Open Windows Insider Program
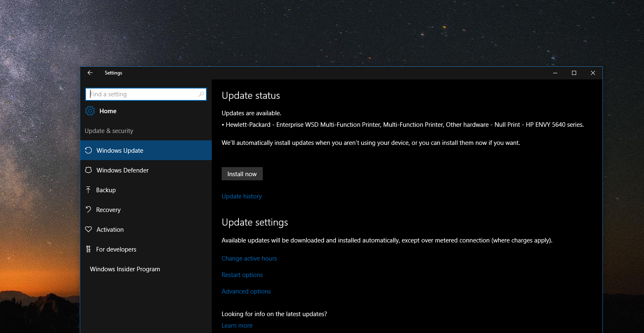 (146, 269)
